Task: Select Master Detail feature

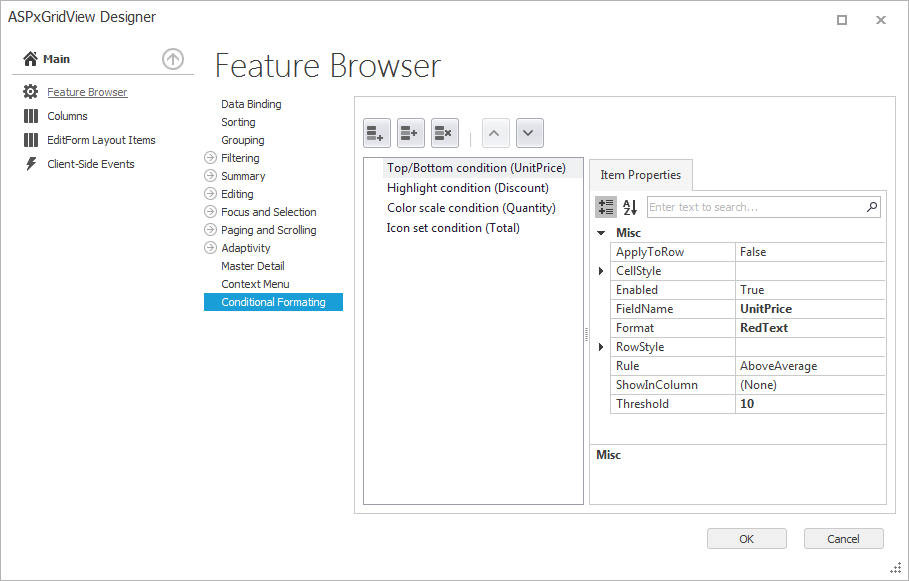Action: tap(253, 266)
